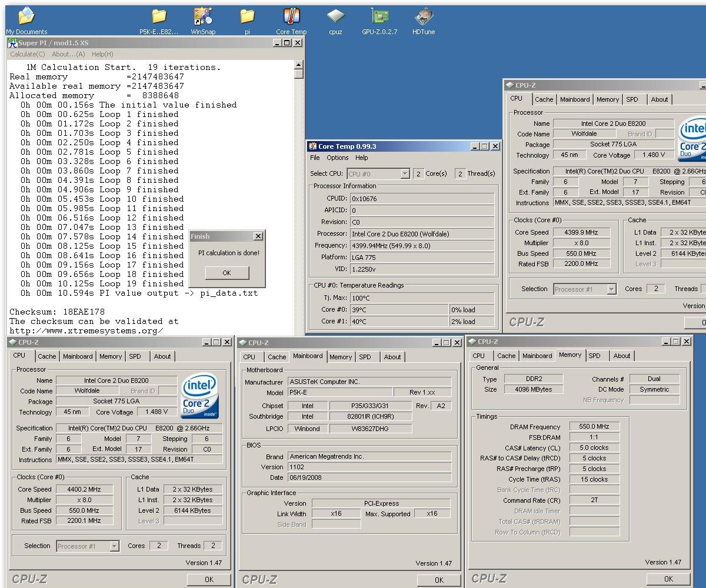706x588 pixels.
Task: Click the Mainboard CPU-Z window title icon
Action: point(243,343)
